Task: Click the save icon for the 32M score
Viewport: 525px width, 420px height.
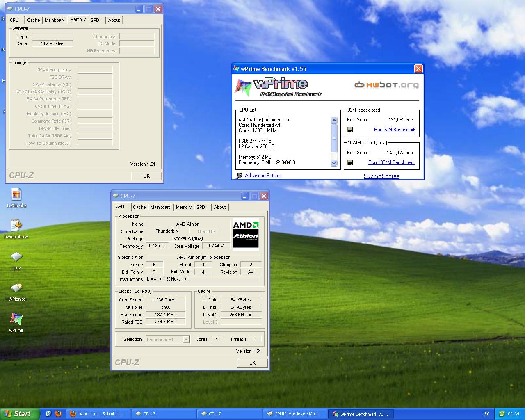Action: click(x=350, y=130)
